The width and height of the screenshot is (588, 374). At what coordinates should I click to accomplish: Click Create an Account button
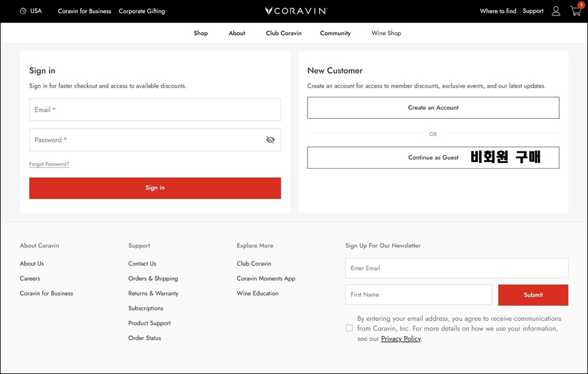(x=433, y=108)
